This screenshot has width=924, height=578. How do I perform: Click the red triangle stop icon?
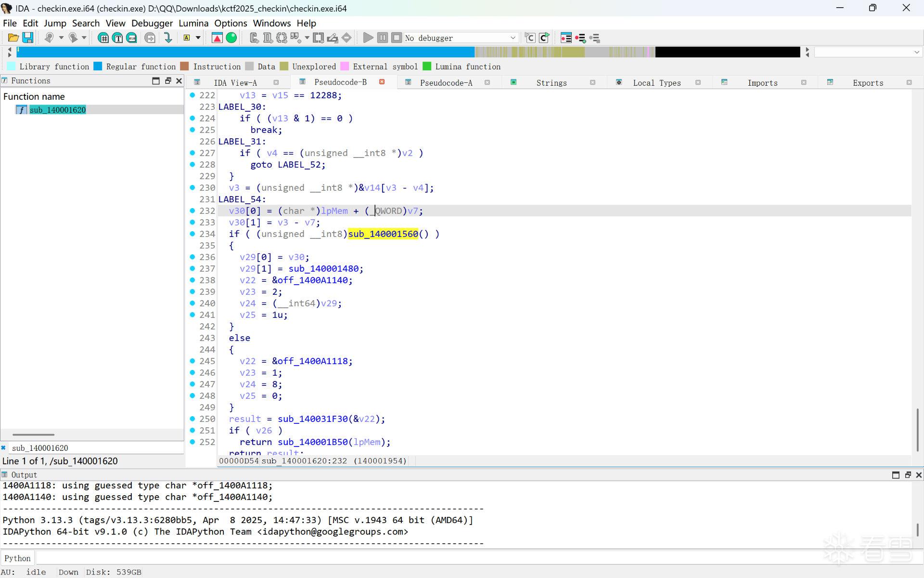point(217,38)
